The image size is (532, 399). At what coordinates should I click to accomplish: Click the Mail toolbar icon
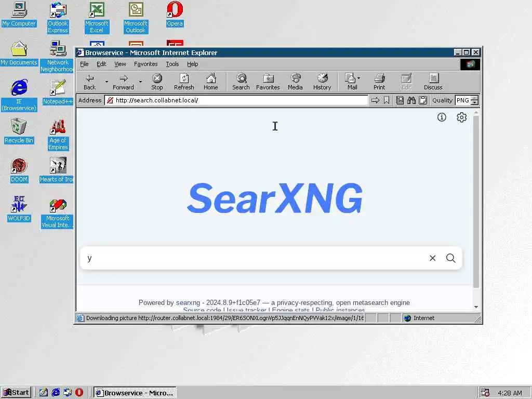click(351, 82)
